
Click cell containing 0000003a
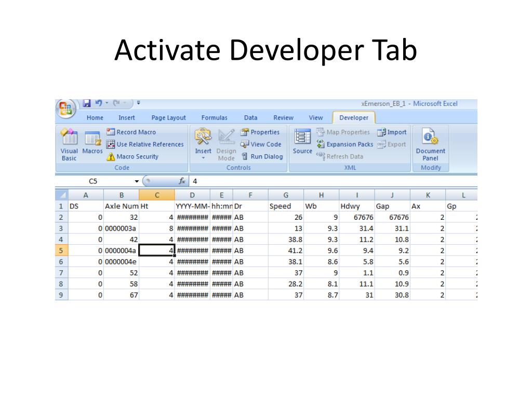[121, 229]
